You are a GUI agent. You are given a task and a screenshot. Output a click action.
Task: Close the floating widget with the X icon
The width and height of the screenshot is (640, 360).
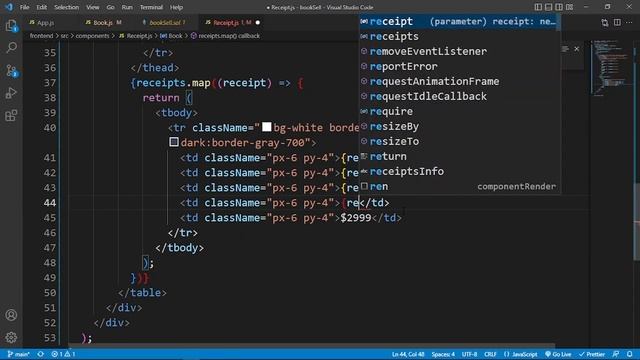point(577,49)
